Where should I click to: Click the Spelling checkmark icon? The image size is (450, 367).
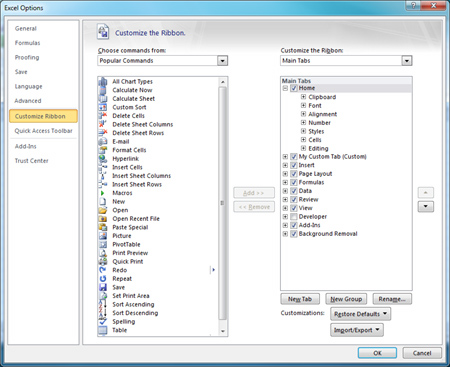pyautogui.click(x=103, y=322)
